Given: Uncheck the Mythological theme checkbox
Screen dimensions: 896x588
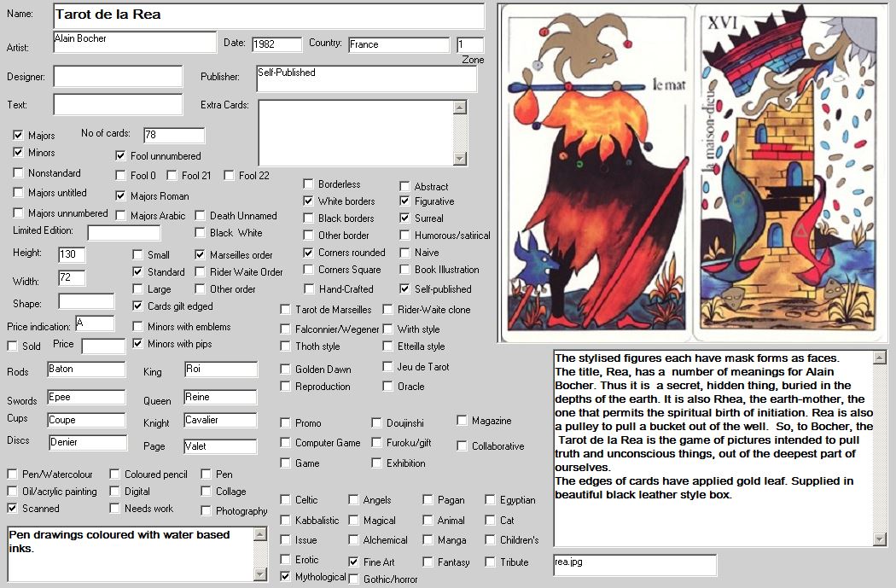Looking at the screenshot, I should click(286, 577).
